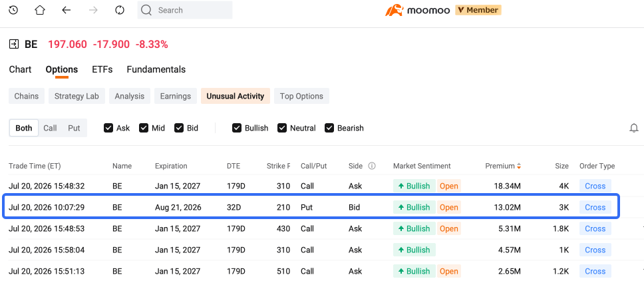Select the Unusual Activity sub-tab
The width and height of the screenshot is (644, 281).
coord(236,96)
